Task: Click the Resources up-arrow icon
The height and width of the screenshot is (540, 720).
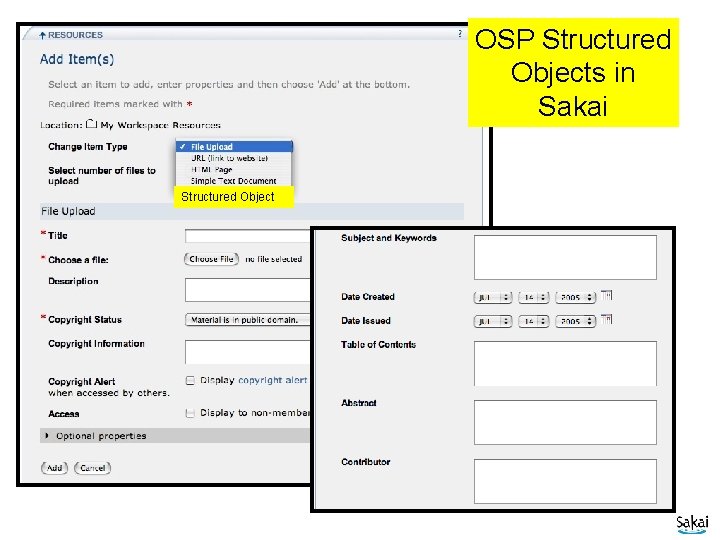Action: click(x=42, y=35)
